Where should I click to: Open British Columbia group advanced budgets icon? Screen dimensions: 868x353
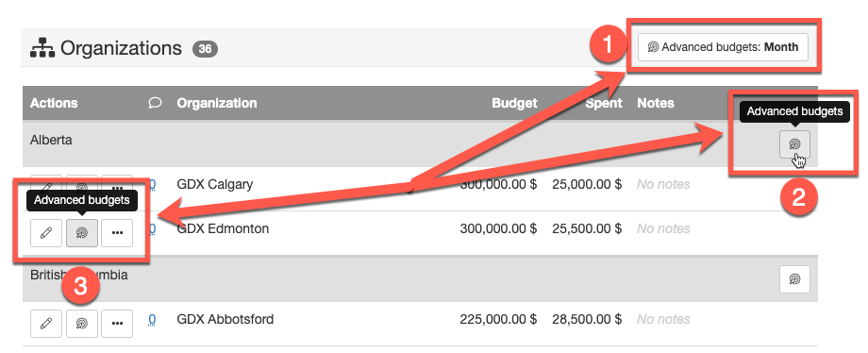pyautogui.click(x=794, y=279)
